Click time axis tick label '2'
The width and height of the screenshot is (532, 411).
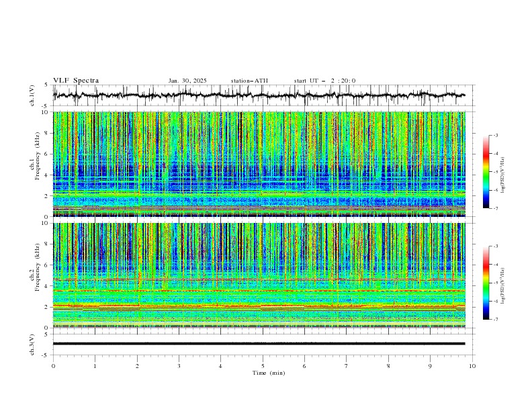[137, 366]
